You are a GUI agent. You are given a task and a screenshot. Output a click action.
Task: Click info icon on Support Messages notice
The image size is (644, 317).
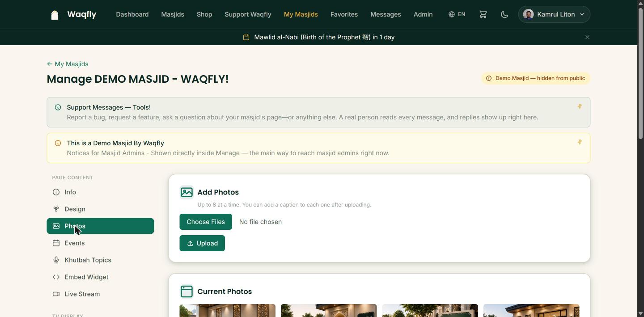[x=58, y=107]
